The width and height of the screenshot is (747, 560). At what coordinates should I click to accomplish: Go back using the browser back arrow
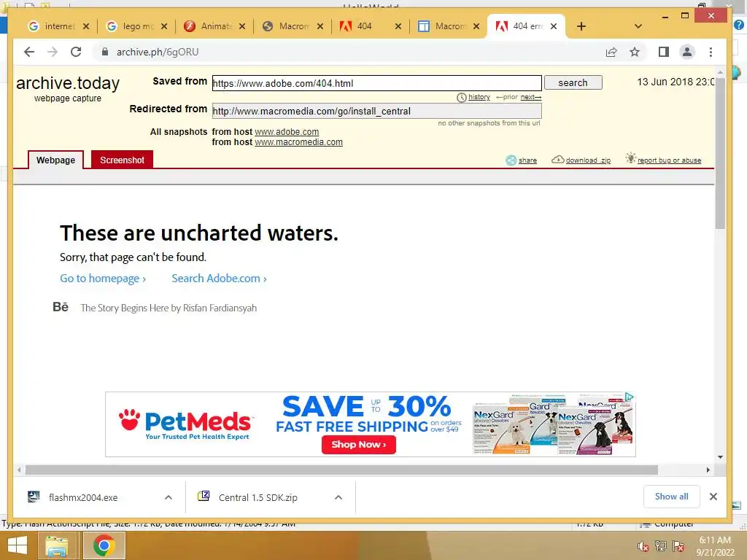point(29,52)
